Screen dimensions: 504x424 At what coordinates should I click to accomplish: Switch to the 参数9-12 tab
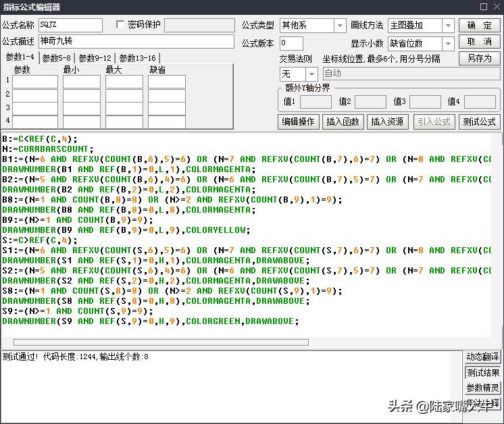tap(95, 58)
